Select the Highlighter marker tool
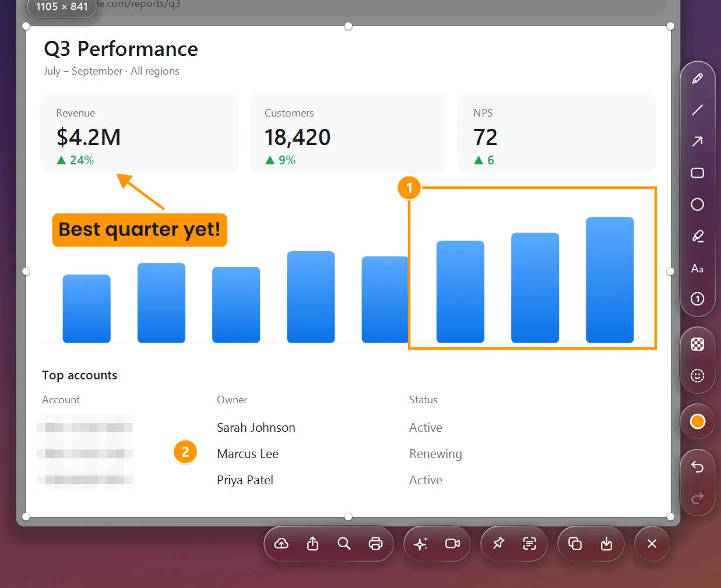721x588 pixels. tap(697, 236)
